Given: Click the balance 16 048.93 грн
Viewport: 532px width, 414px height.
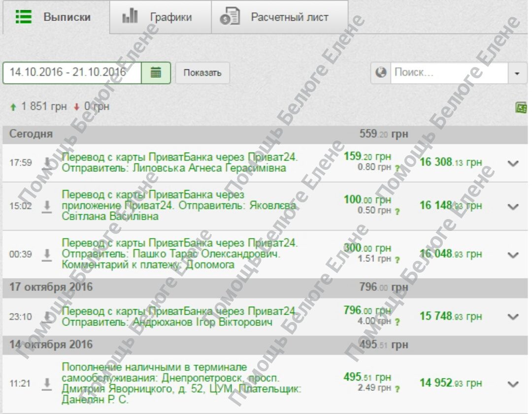Looking at the screenshot, I should [451, 254].
